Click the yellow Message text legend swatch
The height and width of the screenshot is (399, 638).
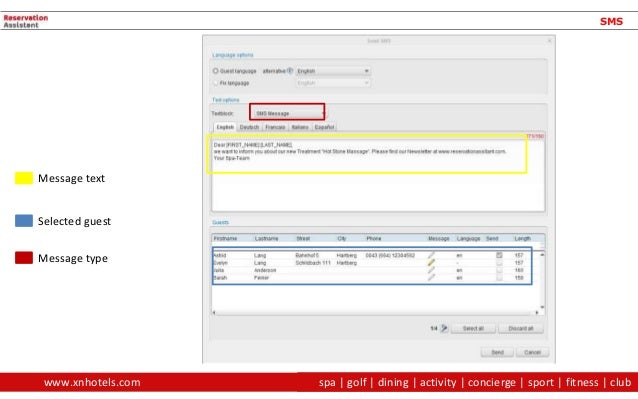tap(24, 178)
